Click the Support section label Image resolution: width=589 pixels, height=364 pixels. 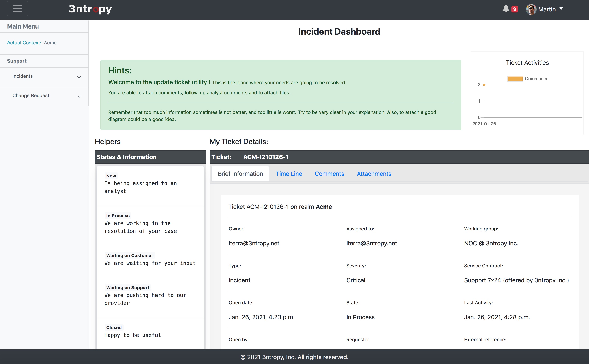(17, 61)
